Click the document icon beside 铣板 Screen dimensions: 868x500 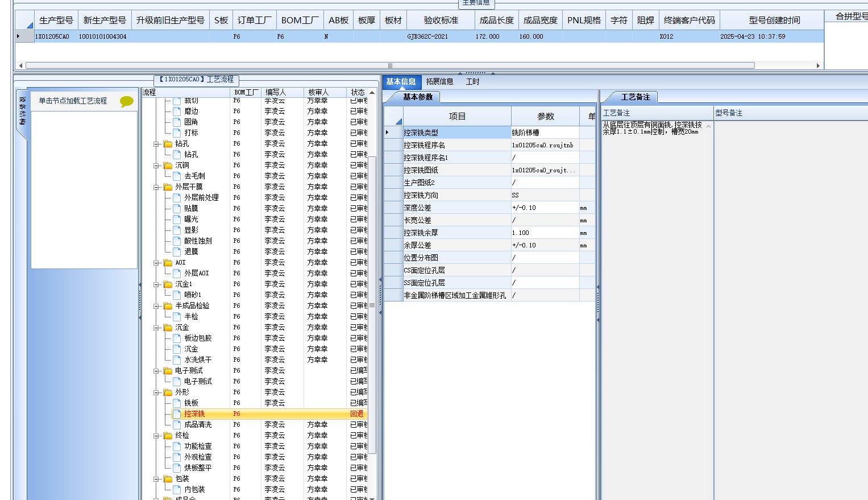(x=177, y=403)
